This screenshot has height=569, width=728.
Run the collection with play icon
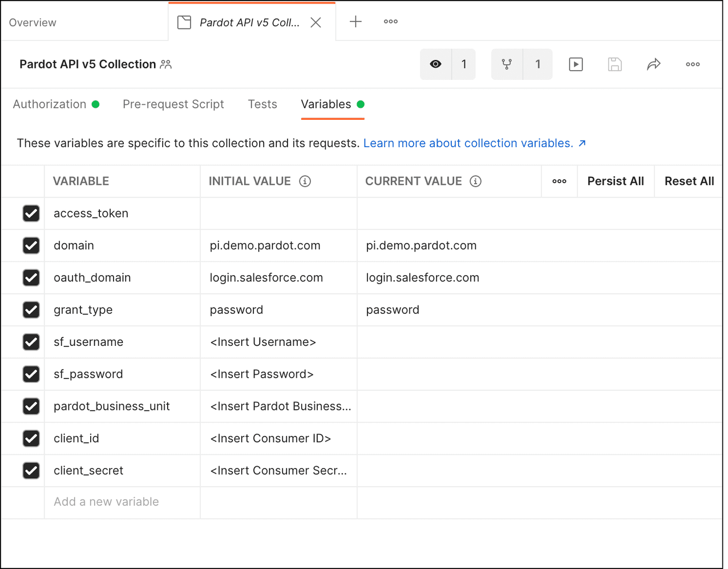pos(576,64)
